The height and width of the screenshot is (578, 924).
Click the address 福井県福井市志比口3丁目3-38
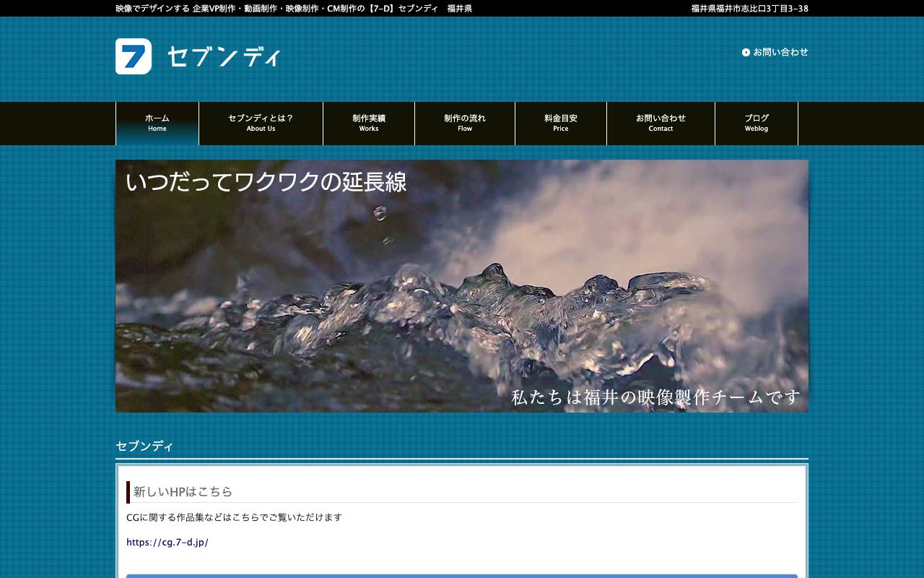coord(749,9)
